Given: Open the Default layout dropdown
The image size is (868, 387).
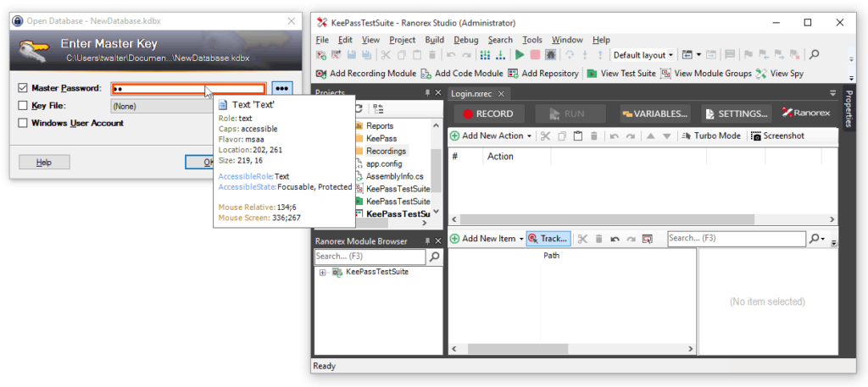Looking at the screenshot, I should tap(643, 55).
